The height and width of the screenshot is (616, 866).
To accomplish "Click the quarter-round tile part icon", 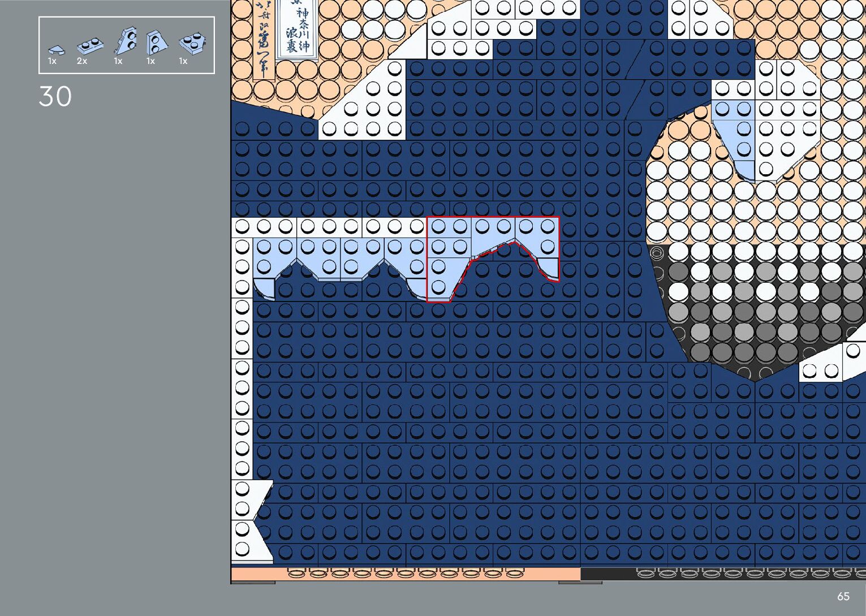I will [x=56, y=50].
